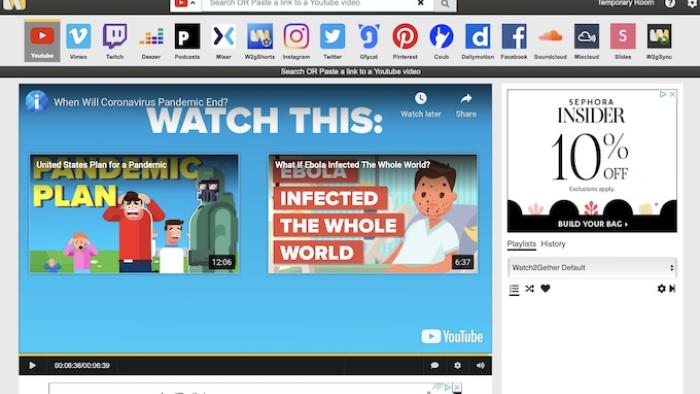Skip to next playlist item
The image size is (700, 394).
click(x=672, y=289)
